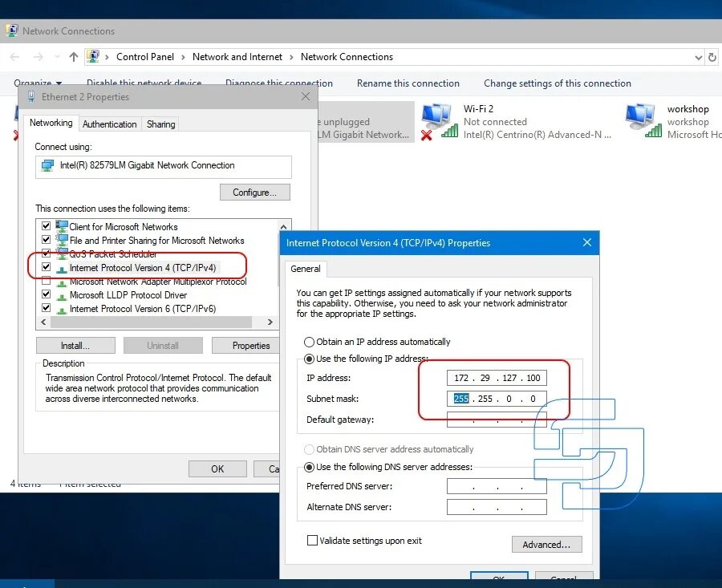Click the back navigation arrow
Viewport: 722px width, 588px height.
click(14, 56)
